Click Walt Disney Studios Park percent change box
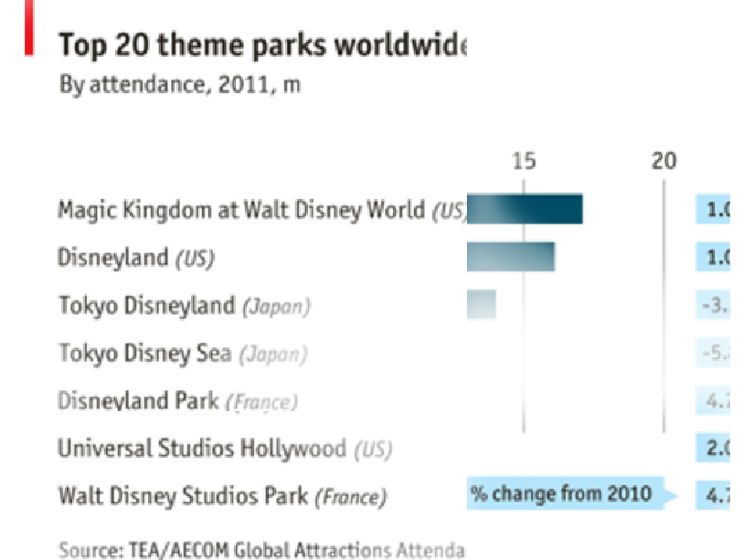 (x=713, y=495)
